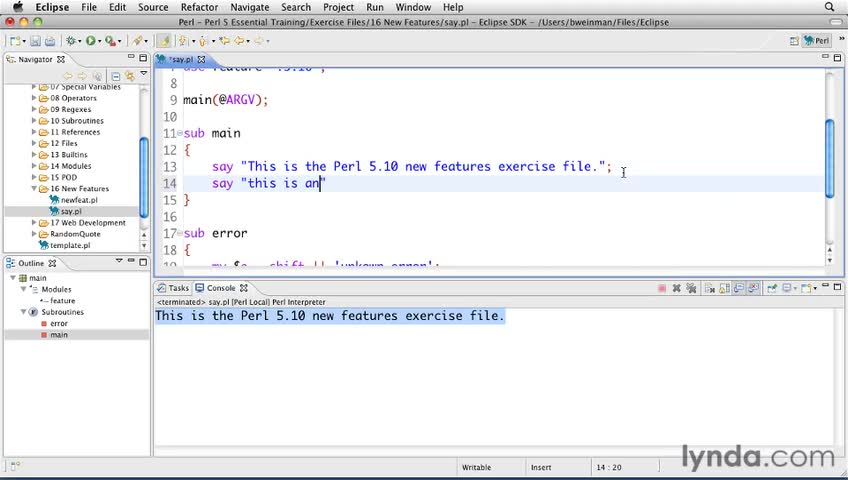848x480 pixels.
Task: Remove all terminated launches
Action: (691, 288)
